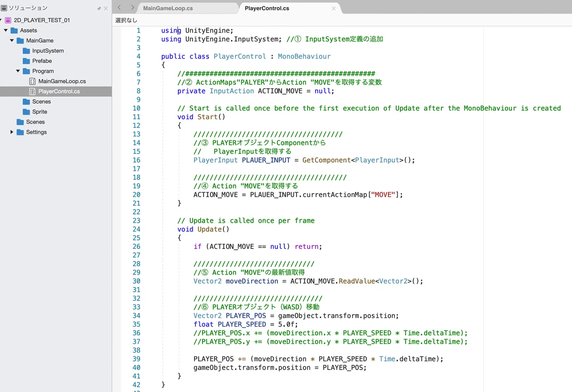Click the commented PLAYER_POS.y line 37
Viewport: 572px width, 392px height.
[x=331, y=341]
